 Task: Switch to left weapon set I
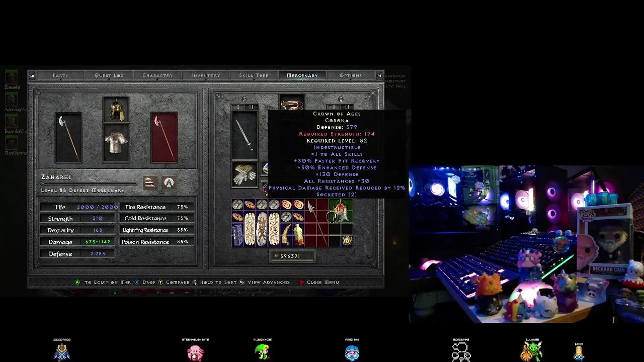[238, 107]
